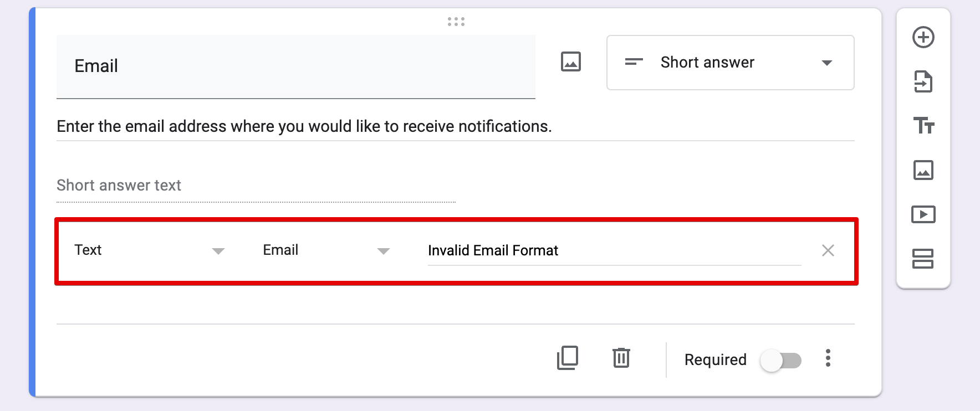Add a new question using the plus icon
This screenshot has height=411, width=980.
[x=923, y=37]
